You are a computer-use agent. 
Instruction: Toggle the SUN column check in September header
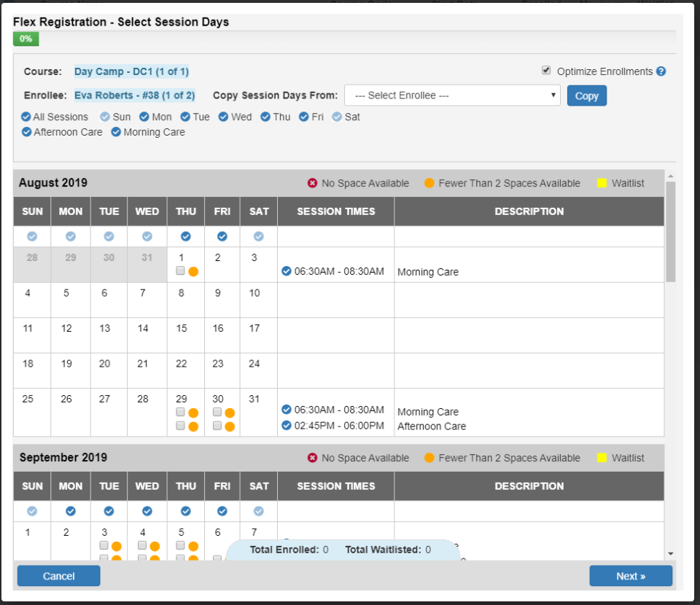pos(31,511)
